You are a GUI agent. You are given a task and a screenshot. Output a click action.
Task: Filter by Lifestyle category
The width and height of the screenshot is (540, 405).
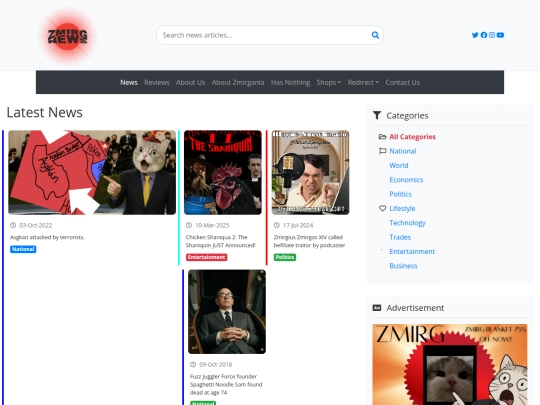pyautogui.click(x=402, y=208)
